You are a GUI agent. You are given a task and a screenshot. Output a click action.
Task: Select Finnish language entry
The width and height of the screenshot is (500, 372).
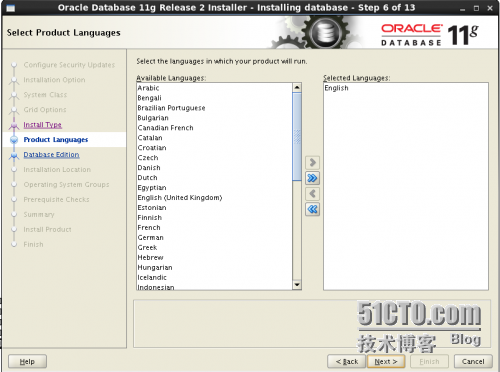point(214,218)
